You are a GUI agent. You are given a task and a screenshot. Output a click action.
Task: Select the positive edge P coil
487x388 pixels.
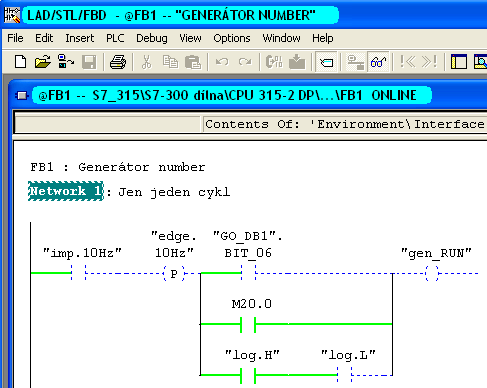coord(174,274)
